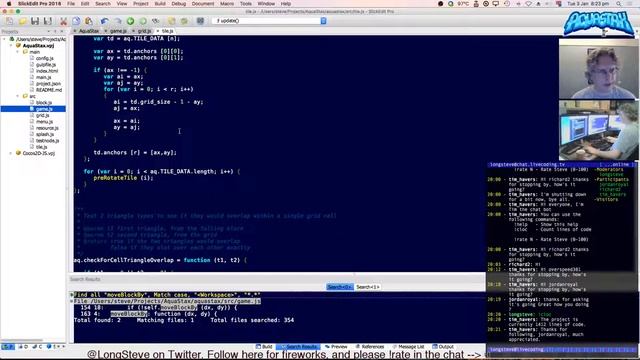
Task: Open the Project menu
Action: point(140,4)
